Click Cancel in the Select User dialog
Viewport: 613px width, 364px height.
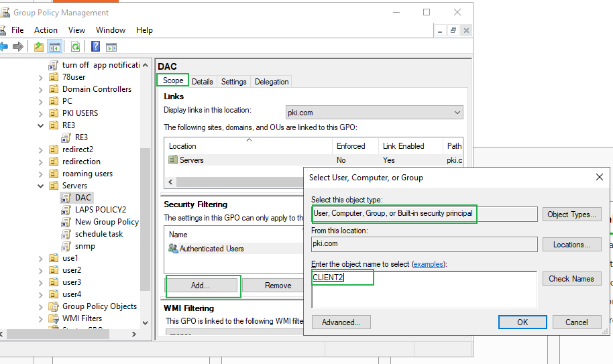(577, 322)
